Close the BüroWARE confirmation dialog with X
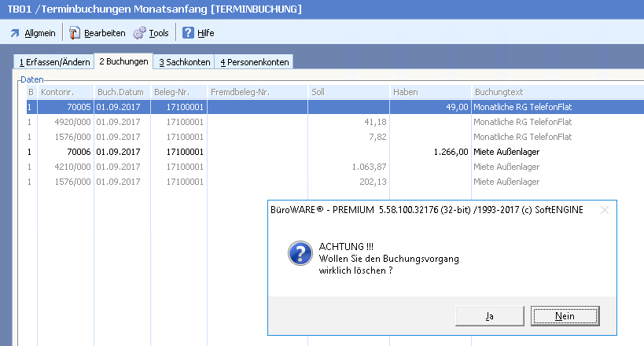The image size is (644, 346). [605, 211]
